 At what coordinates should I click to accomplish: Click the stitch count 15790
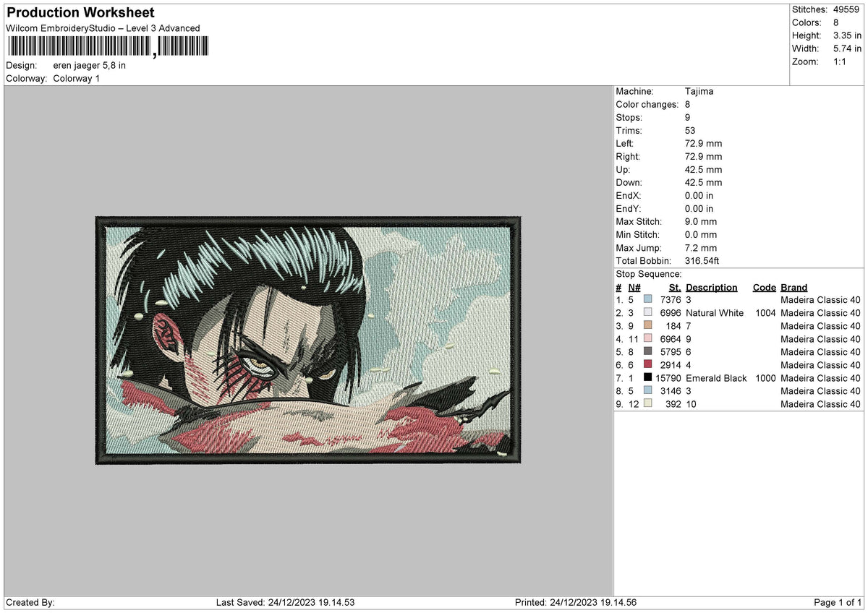(x=668, y=377)
